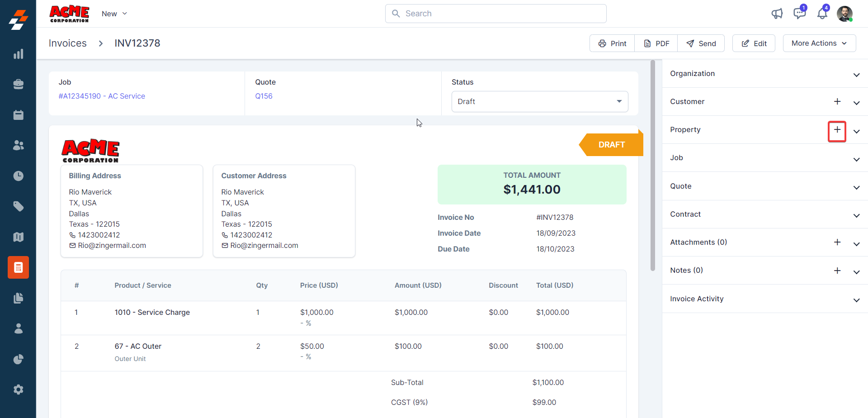Open job link #A12345190 - AC Service

[102, 96]
